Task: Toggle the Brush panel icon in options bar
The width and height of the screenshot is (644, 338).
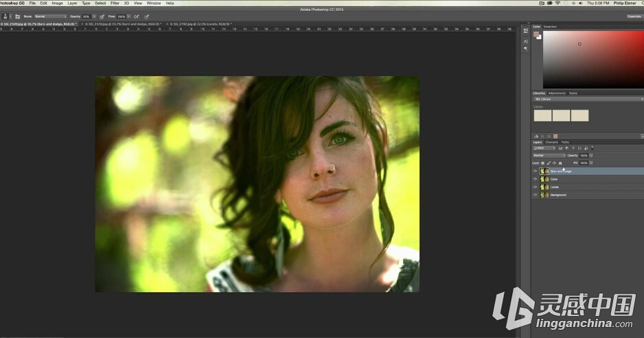Action: 18,16
